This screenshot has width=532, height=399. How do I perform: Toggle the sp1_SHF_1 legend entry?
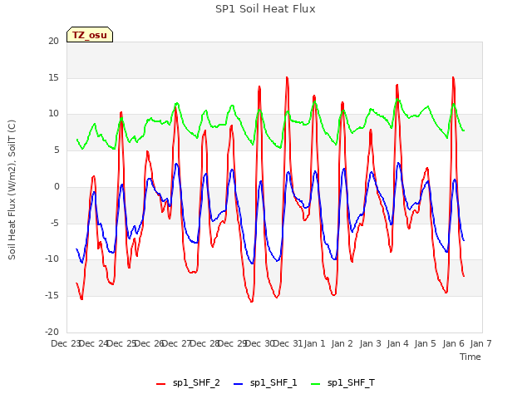click(x=265, y=383)
